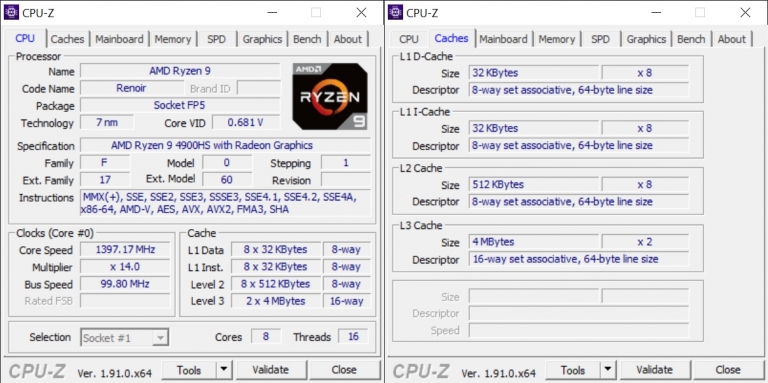Screen dimensions: 768x383
Task: Close the left CPU-Z window
Action: pyautogui.click(x=361, y=13)
